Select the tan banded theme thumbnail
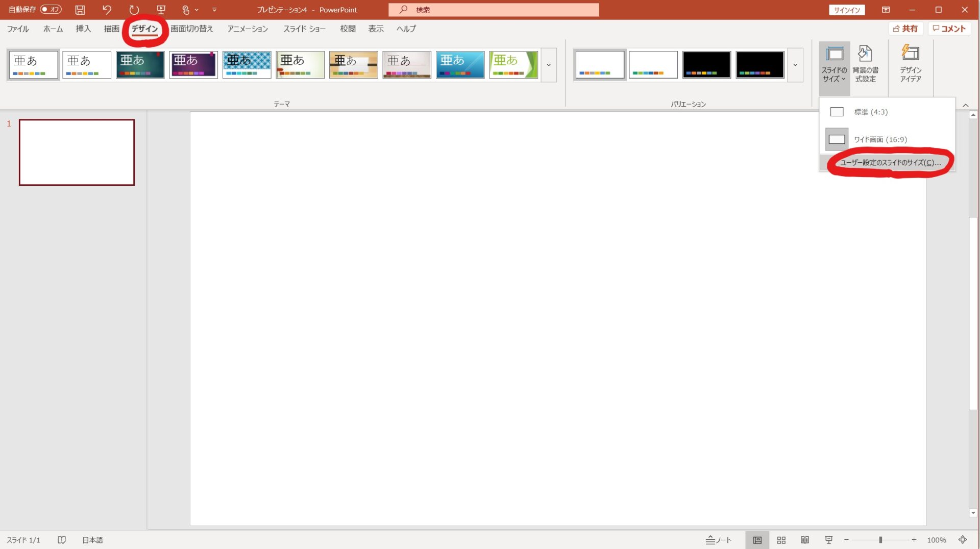The height and width of the screenshot is (549, 980). coord(354,65)
